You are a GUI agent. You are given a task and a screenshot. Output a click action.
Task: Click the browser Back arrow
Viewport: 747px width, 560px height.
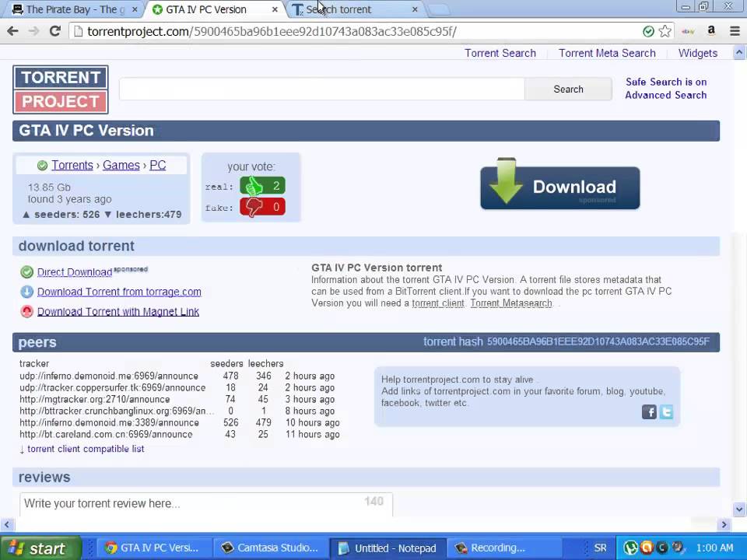pos(13,31)
